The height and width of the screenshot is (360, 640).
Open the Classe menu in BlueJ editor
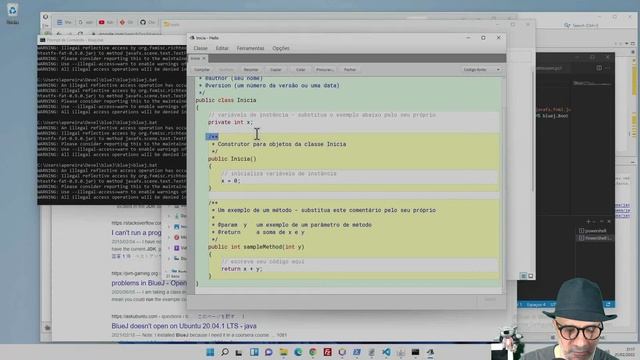[200, 48]
